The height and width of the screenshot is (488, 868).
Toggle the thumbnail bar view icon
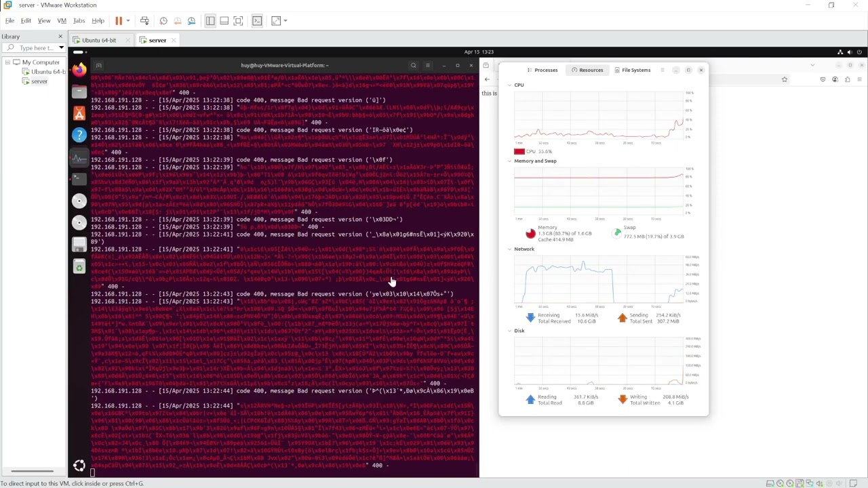coord(224,21)
